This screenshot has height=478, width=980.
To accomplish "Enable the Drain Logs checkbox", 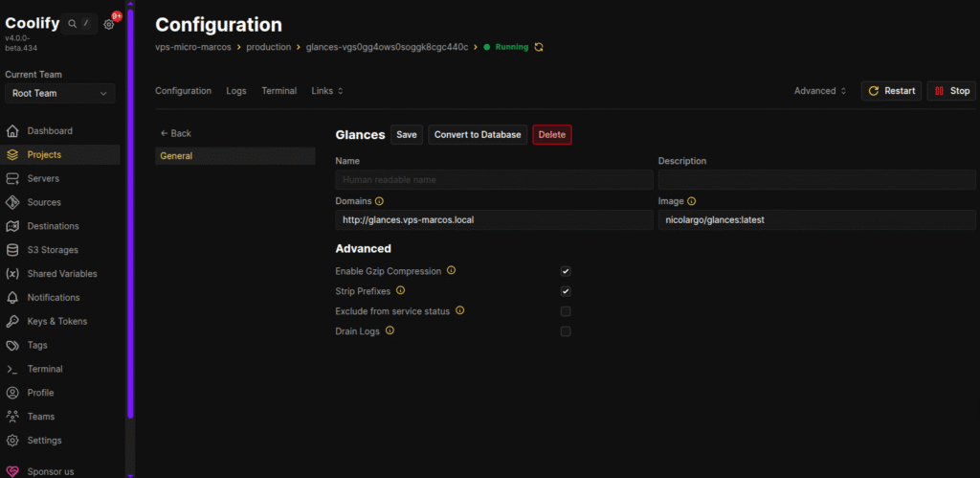I will (566, 331).
